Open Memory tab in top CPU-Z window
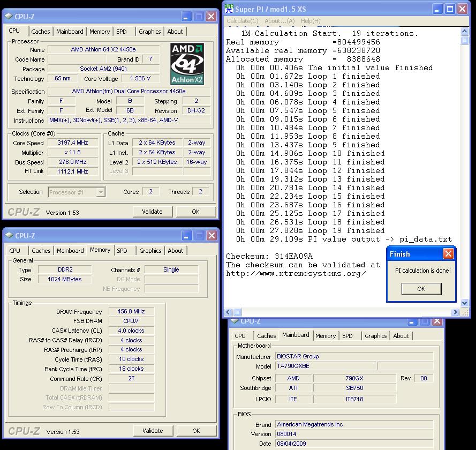Viewport: 476px width, 450px height. (99, 32)
